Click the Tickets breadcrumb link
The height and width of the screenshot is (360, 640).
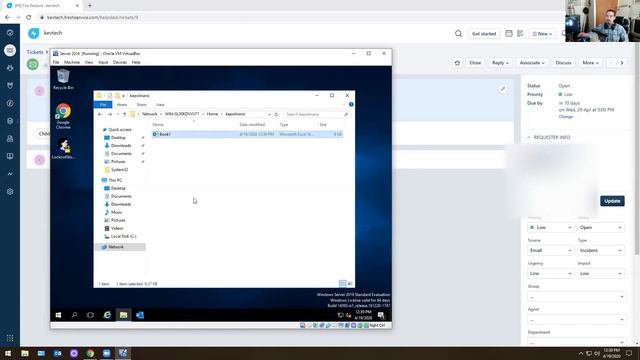35,52
